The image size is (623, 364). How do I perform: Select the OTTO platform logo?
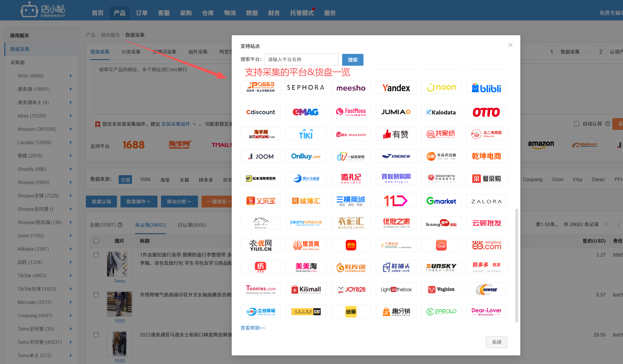(x=486, y=112)
